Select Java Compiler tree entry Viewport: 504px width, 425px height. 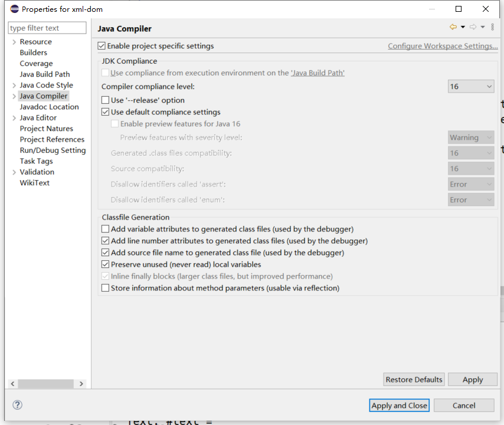(x=44, y=96)
